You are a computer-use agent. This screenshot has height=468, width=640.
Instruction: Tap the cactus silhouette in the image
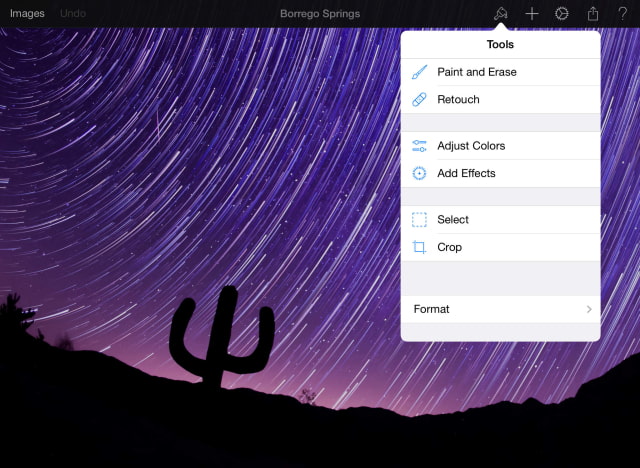pyautogui.click(x=222, y=339)
